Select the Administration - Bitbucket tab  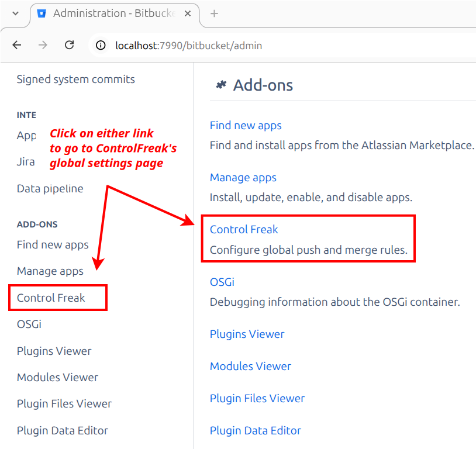pos(114,13)
